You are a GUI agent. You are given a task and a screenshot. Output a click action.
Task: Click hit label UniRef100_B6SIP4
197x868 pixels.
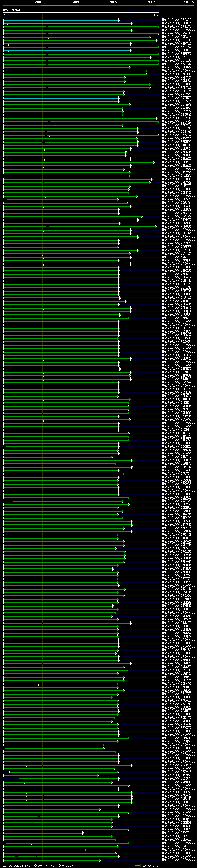tap(177, 91)
